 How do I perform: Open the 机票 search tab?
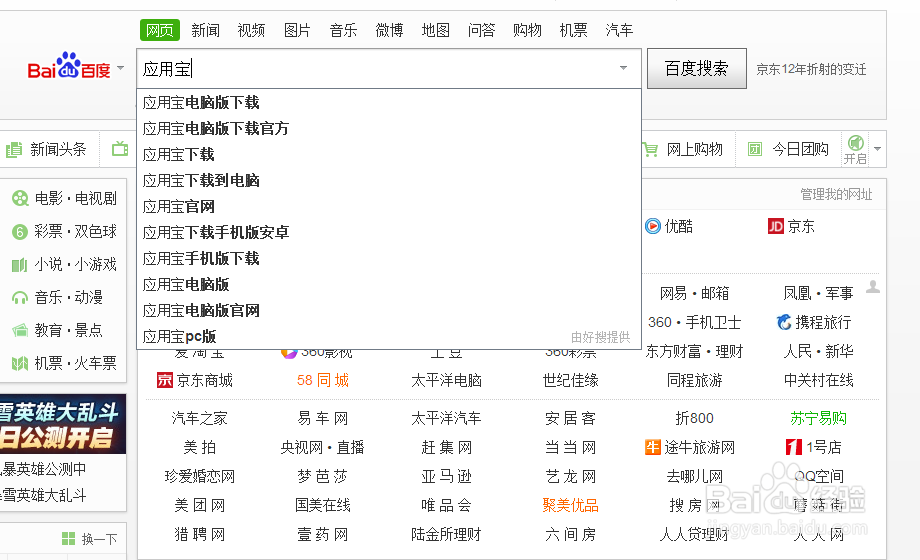click(x=573, y=30)
